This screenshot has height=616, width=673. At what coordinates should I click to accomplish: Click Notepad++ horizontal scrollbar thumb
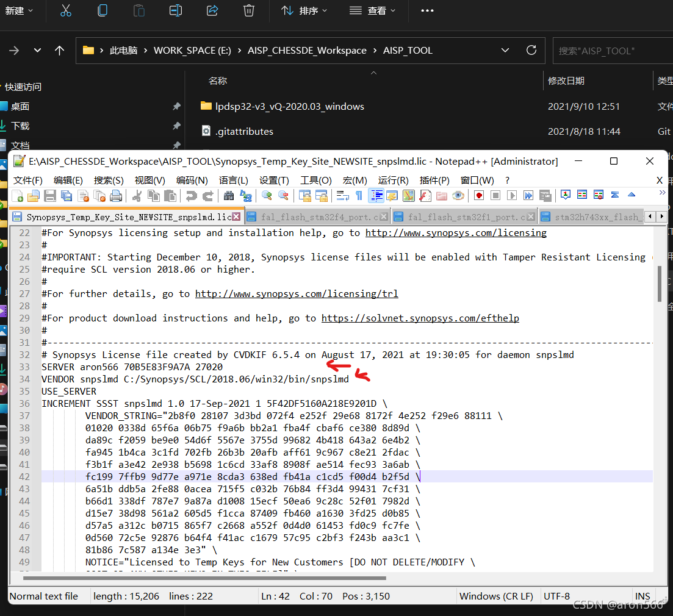204,578
